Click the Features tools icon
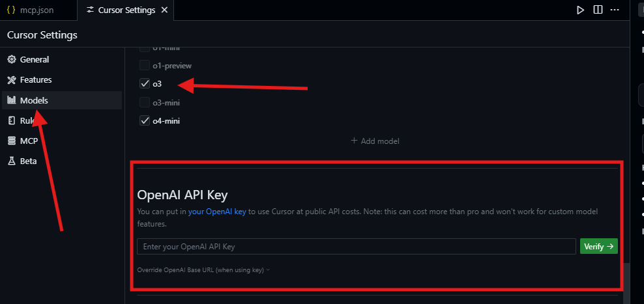This screenshot has width=644, height=304. (12, 80)
